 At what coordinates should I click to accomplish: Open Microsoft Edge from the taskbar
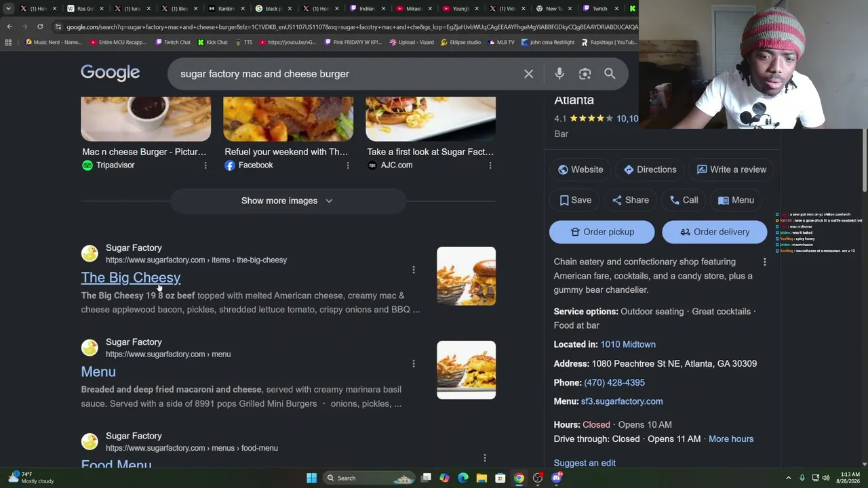coord(462,478)
